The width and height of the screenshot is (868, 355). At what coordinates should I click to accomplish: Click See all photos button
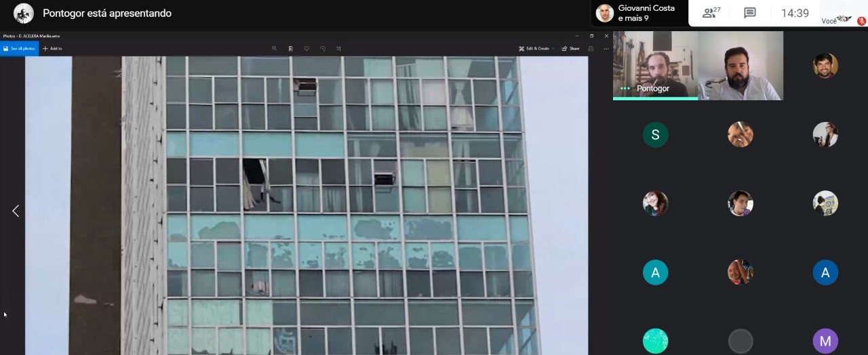(x=19, y=49)
